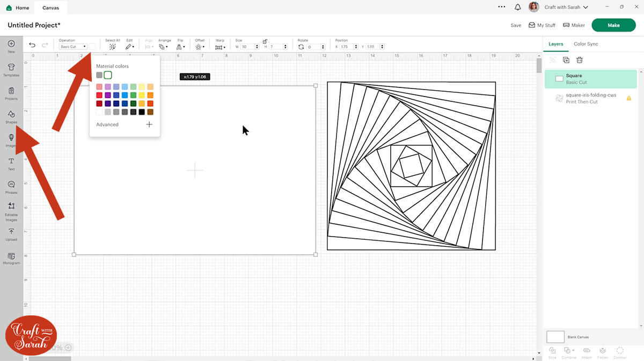The image size is (644, 361).
Task: Open the Operation Basic Cut dropdown
Action: point(73,47)
